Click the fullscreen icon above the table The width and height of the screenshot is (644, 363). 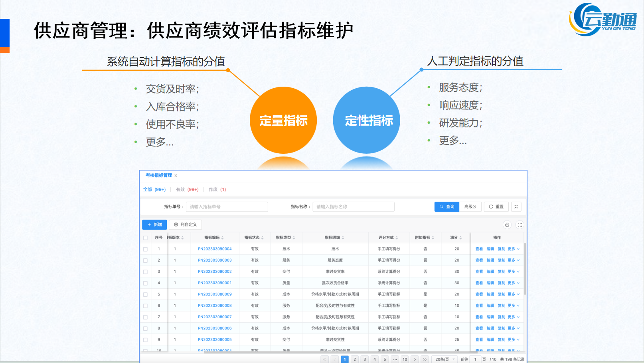tap(520, 225)
